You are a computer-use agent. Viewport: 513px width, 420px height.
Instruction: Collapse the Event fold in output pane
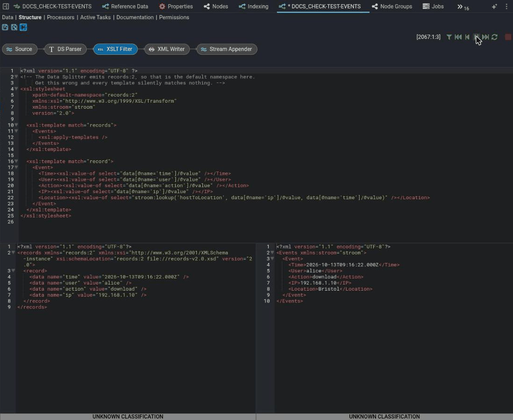tap(272, 259)
